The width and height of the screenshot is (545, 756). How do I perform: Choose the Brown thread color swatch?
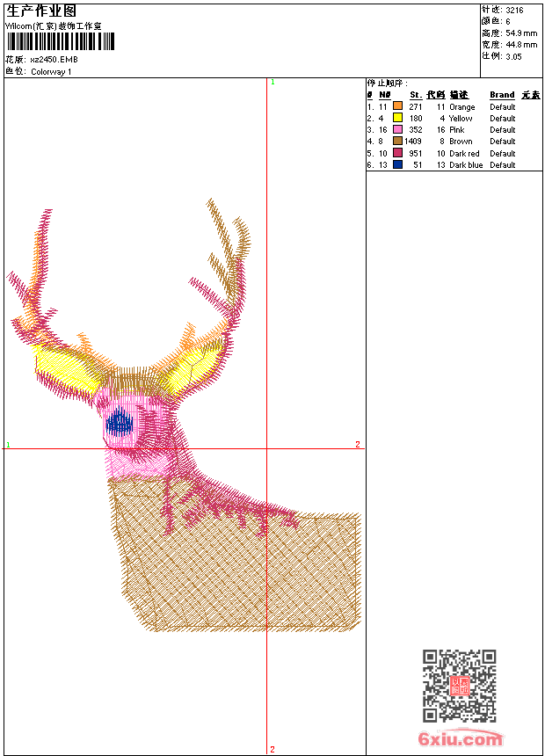point(397,141)
